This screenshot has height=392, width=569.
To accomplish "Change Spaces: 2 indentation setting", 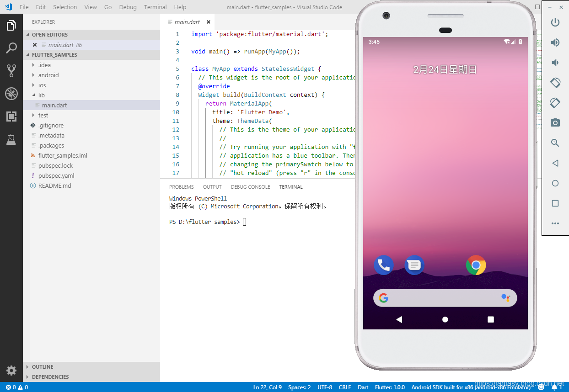I will pyautogui.click(x=300, y=387).
